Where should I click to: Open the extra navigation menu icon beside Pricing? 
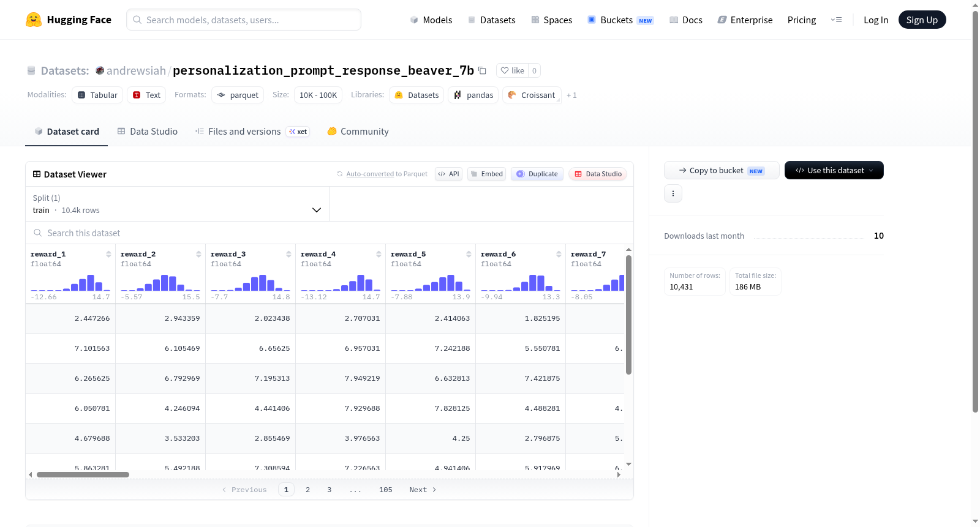[836, 20]
